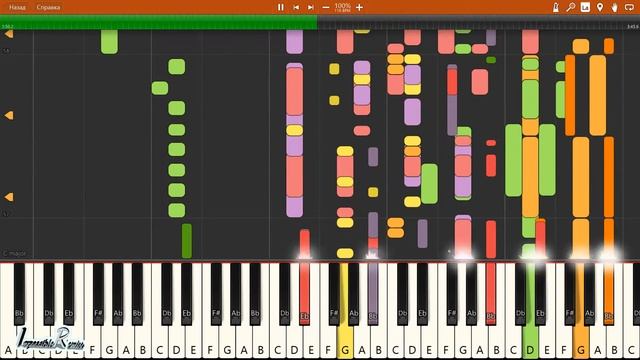Image resolution: width=640 pixels, height=360 pixels.
Task: Go back via the Назад menu
Action: [x=17, y=7]
